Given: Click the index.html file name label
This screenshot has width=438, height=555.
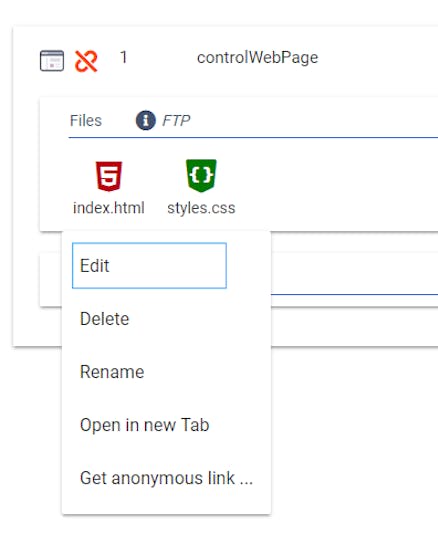Looking at the screenshot, I should pyautogui.click(x=109, y=208).
